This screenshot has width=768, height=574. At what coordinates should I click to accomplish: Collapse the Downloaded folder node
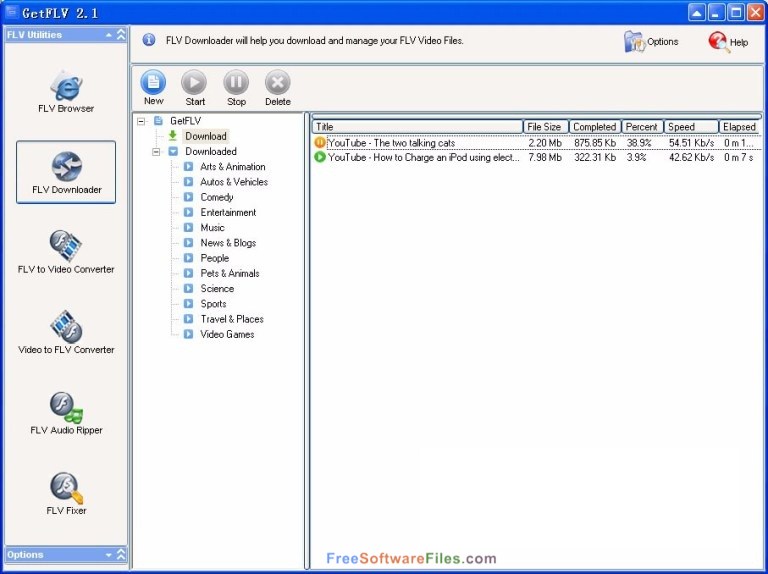pyautogui.click(x=156, y=152)
